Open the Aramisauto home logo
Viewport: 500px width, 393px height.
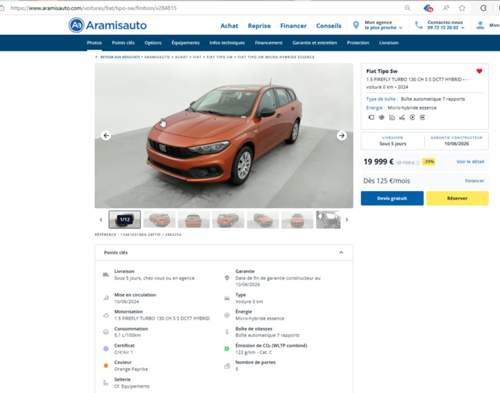pos(108,25)
